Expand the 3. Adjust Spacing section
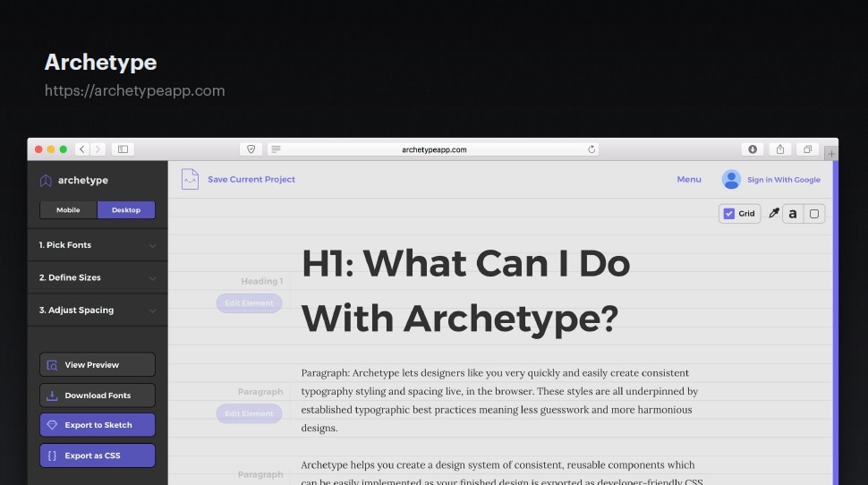This screenshot has height=485, width=868. (x=98, y=310)
